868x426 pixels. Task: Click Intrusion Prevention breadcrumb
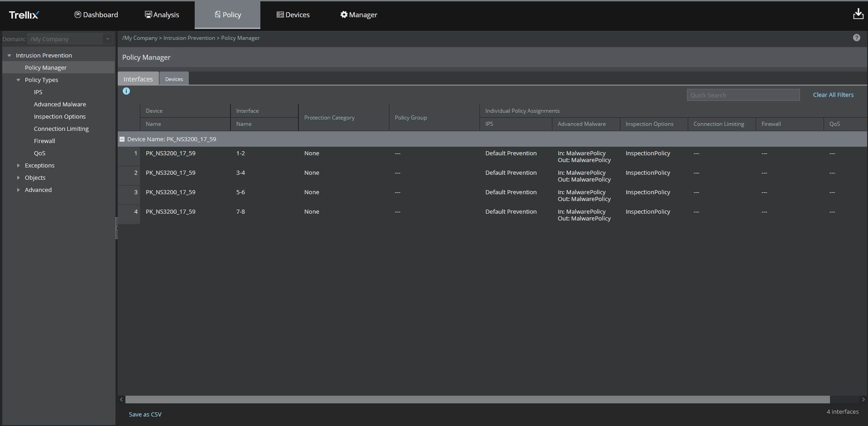189,38
